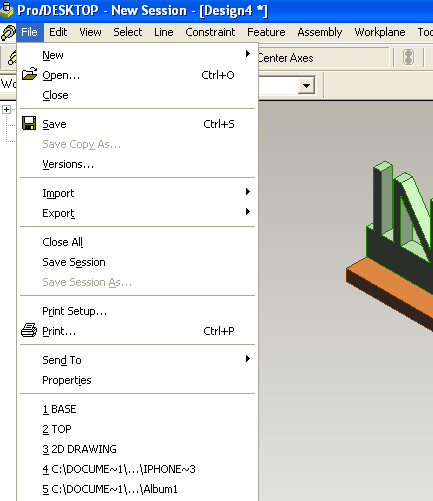Open recent file 5 Album1
The image size is (433, 501).
tap(137, 489)
